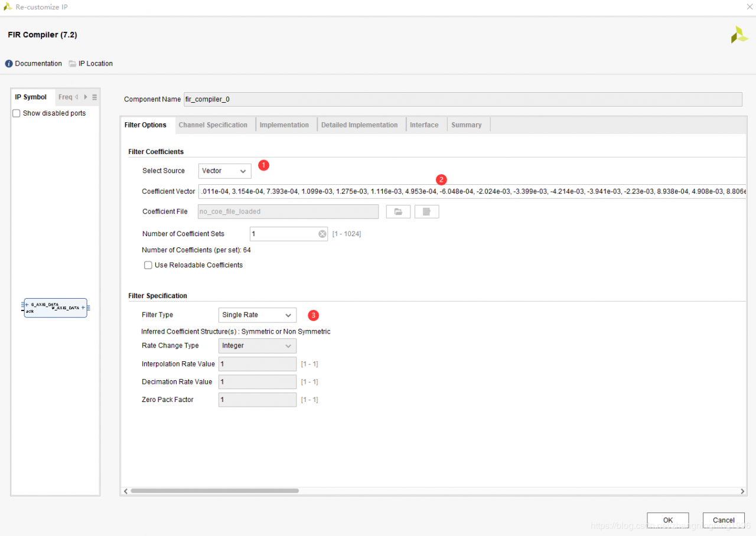Click the Zero Pack Factor field
The width and height of the screenshot is (756, 536).
258,400
